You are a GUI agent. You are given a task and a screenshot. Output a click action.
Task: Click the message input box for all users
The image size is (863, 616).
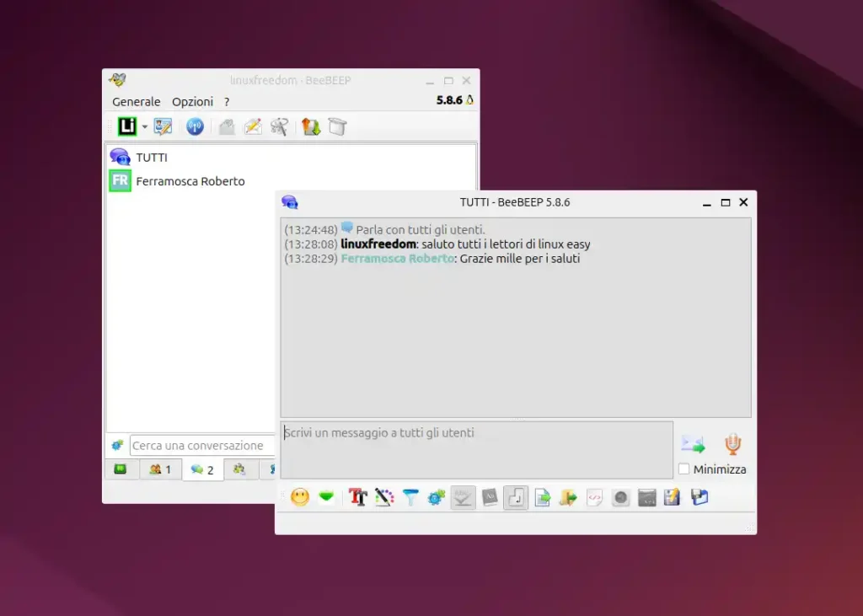point(476,449)
